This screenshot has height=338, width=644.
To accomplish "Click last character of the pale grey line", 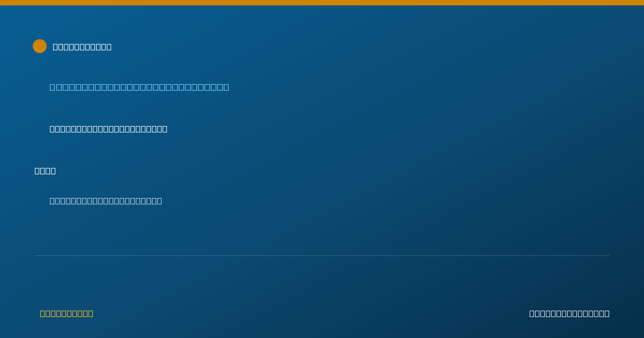I will [x=159, y=201].
